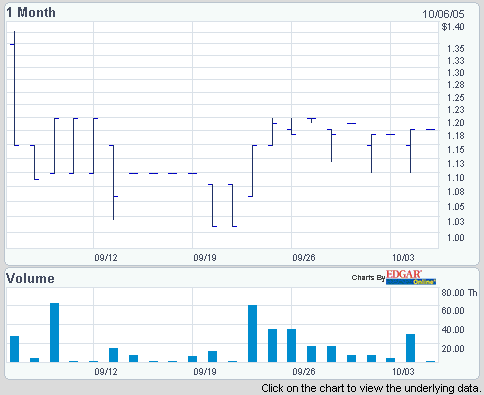Click the 1.25 price axis label
The width and height of the screenshot is (484, 395).
456,98
